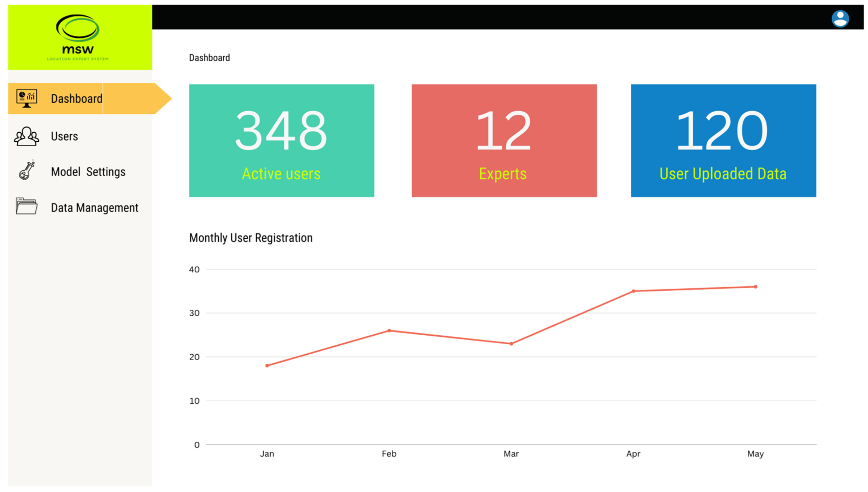Click the Dashboard breadcrumb label
Screen dimensions: 868x492
tap(209, 58)
